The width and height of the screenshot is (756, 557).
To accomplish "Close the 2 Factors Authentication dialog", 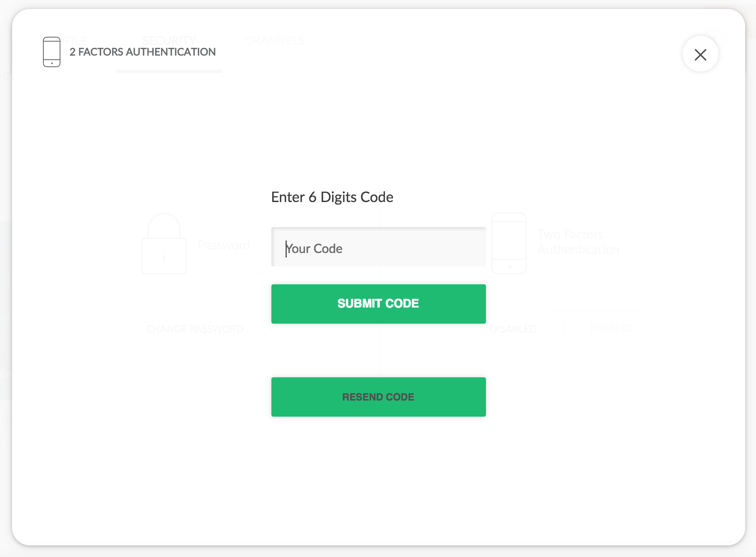I will click(x=700, y=54).
